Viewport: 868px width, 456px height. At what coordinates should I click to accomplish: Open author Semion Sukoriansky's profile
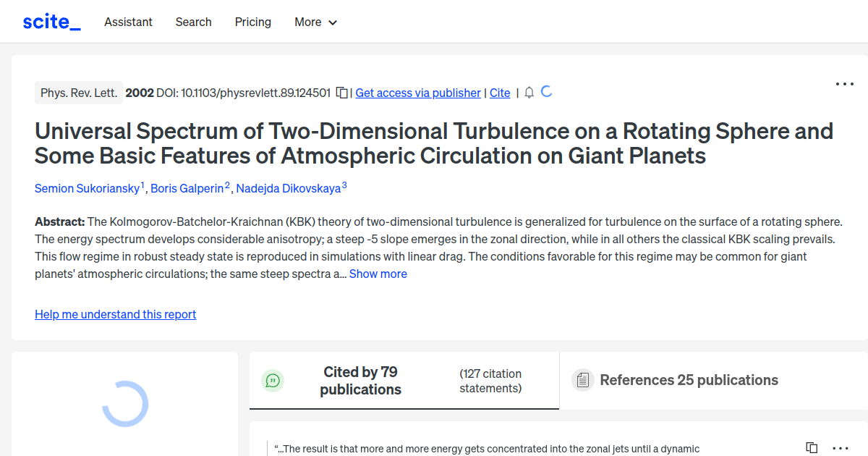coord(88,188)
